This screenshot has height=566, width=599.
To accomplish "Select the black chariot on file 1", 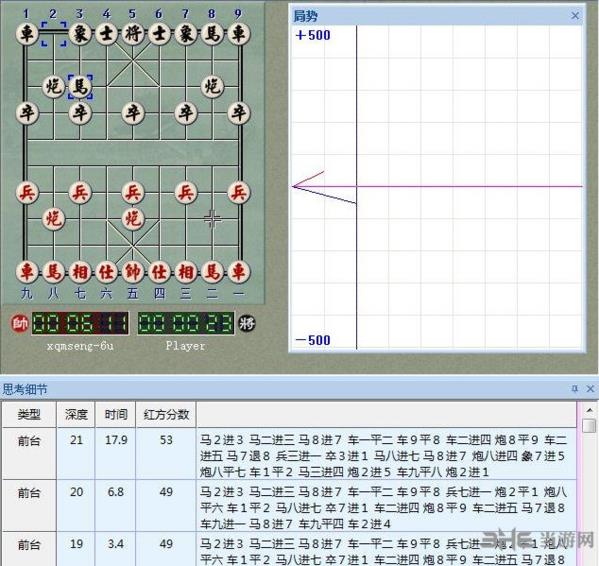I will click(x=27, y=34).
